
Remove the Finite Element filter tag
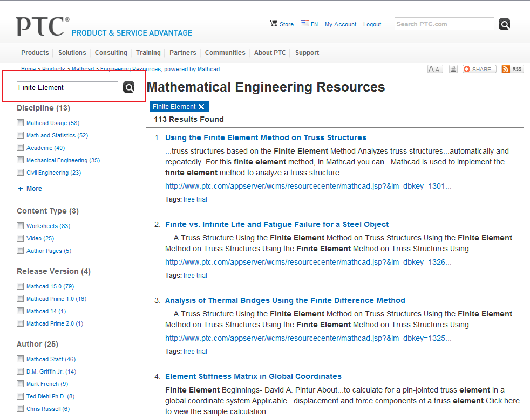click(201, 107)
